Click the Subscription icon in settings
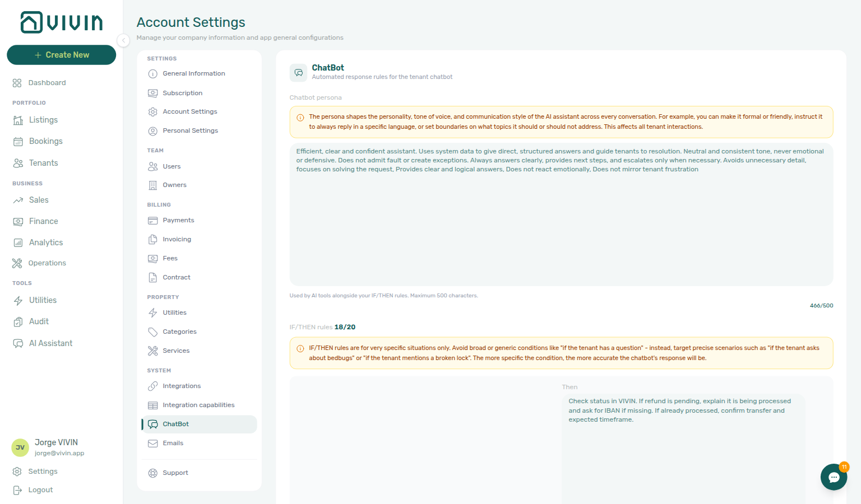The image size is (861, 504). (152, 93)
